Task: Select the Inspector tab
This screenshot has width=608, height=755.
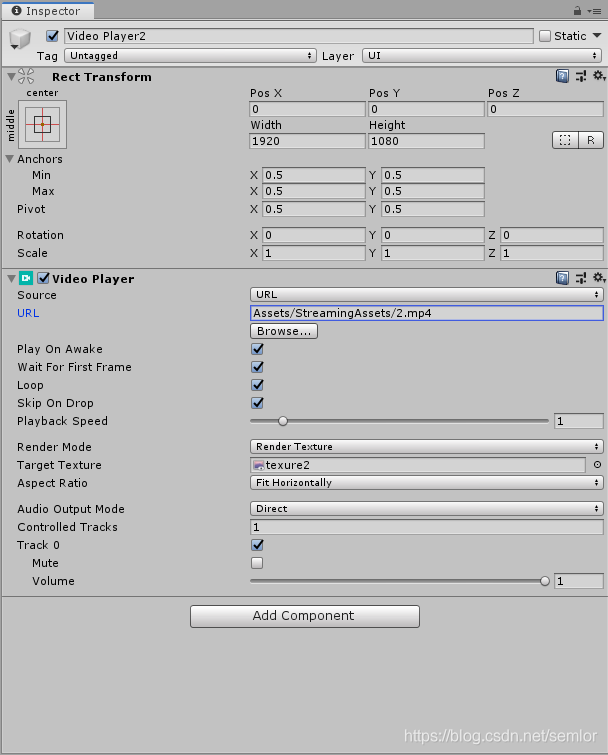Action: point(47,11)
